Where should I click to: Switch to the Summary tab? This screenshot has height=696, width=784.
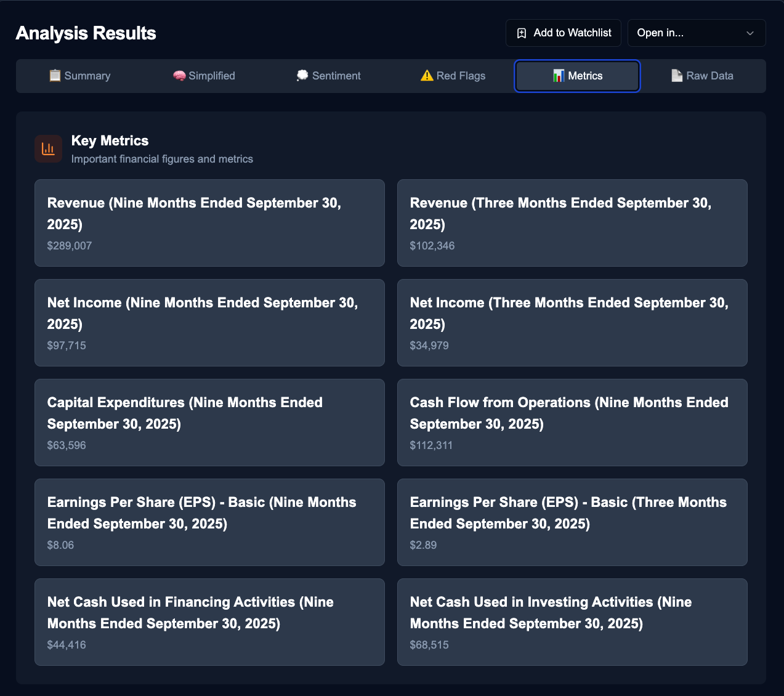(80, 76)
